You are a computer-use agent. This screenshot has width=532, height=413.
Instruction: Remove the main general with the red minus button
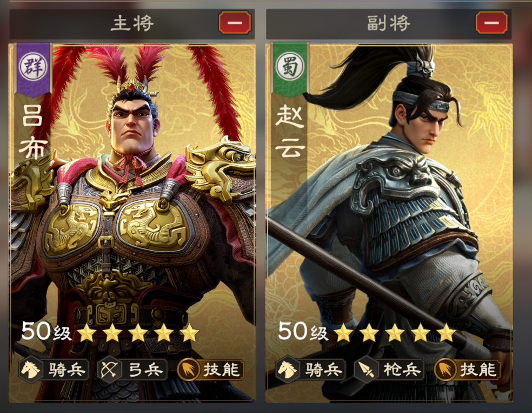[235, 23]
